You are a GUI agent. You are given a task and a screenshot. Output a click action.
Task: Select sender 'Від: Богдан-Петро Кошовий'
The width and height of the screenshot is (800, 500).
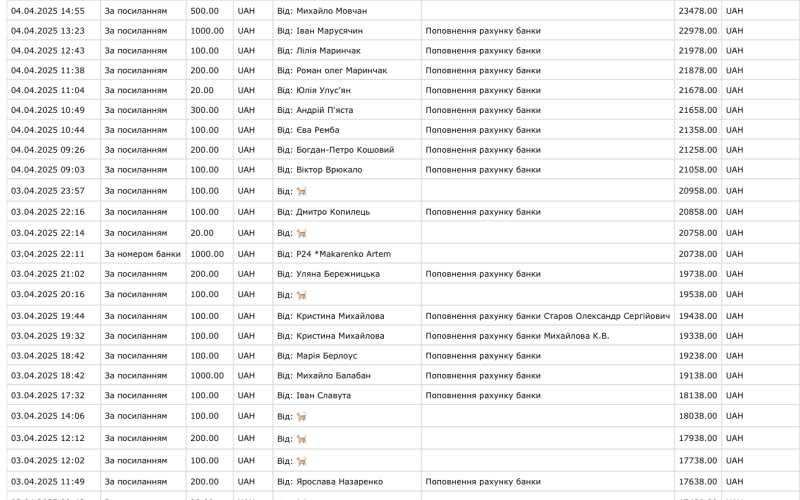[336, 150]
